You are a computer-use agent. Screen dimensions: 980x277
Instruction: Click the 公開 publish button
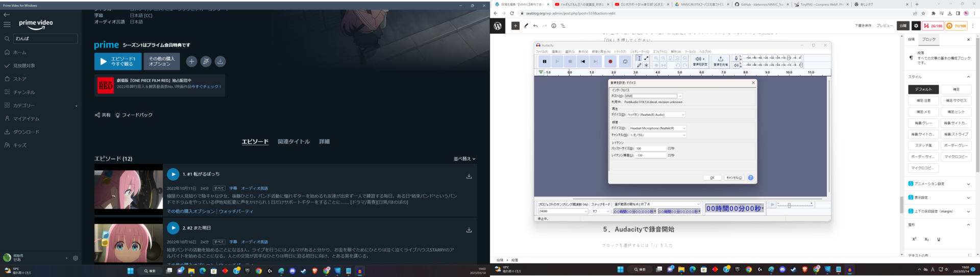click(903, 26)
